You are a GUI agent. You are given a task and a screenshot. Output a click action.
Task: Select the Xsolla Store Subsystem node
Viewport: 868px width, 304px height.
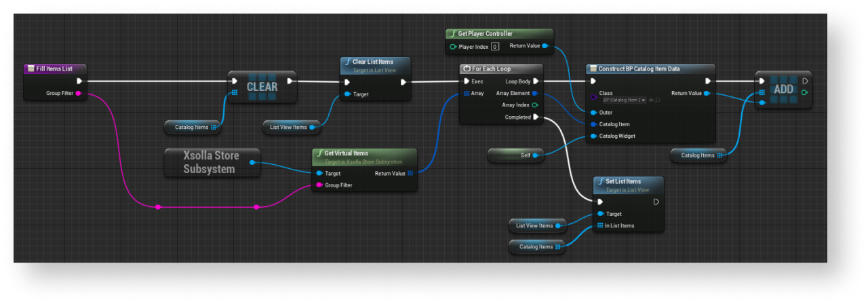pyautogui.click(x=212, y=163)
